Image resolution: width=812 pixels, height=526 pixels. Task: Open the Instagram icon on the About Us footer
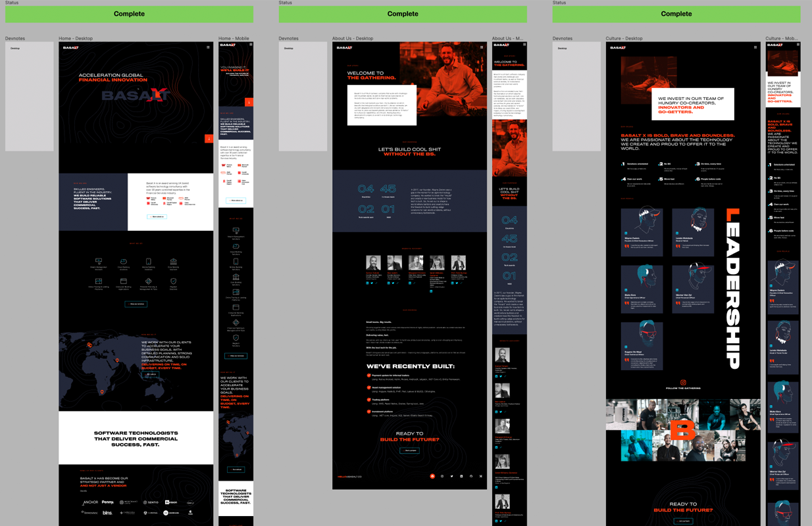click(x=432, y=476)
